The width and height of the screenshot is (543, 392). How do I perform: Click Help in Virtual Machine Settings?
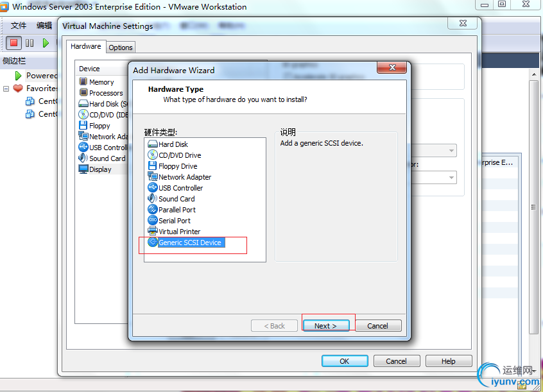pyautogui.click(x=449, y=361)
